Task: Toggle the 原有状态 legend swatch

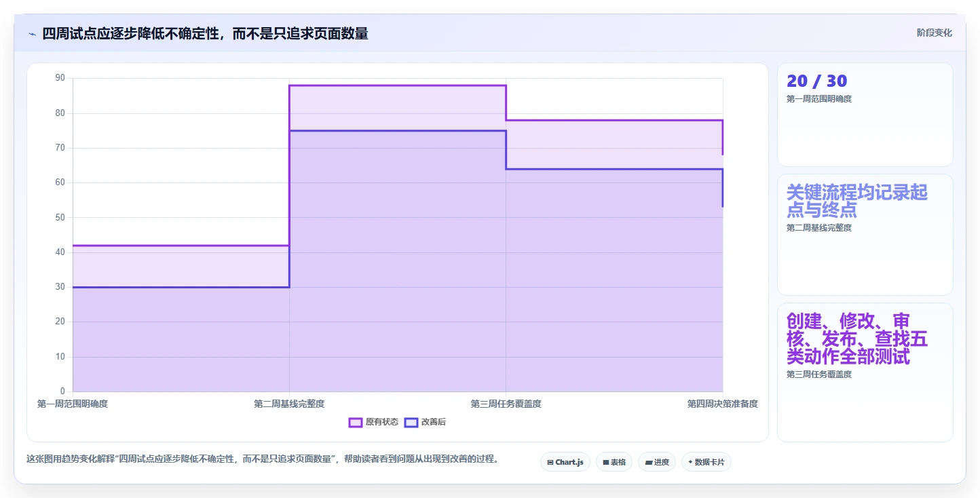Action: (x=356, y=422)
